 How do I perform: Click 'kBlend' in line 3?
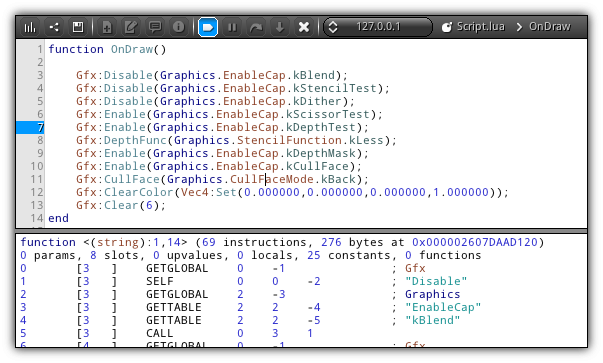pos(314,75)
